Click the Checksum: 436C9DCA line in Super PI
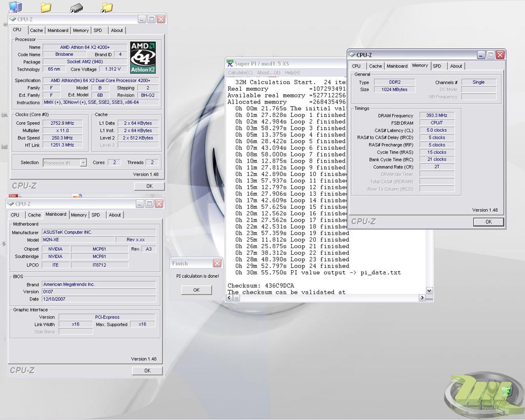 pos(261,286)
